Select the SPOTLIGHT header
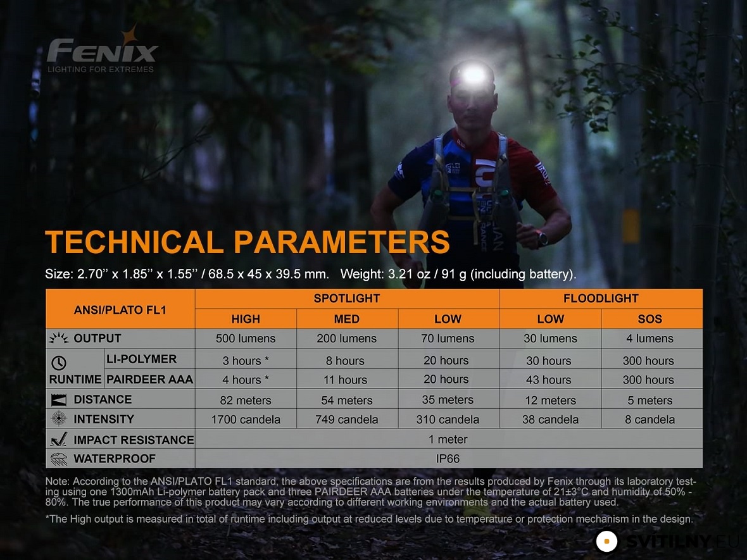The width and height of the screenshot is (747, 560). click(x=347, y=299)
